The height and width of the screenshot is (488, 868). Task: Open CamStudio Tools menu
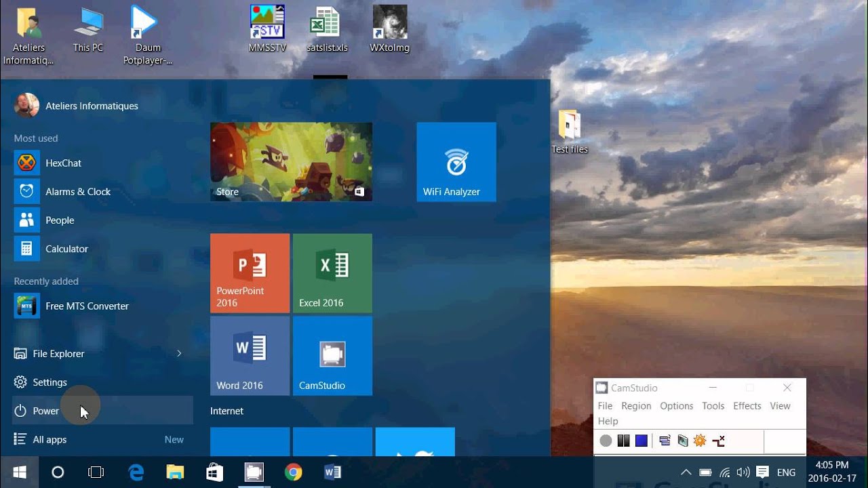[713, 406]
